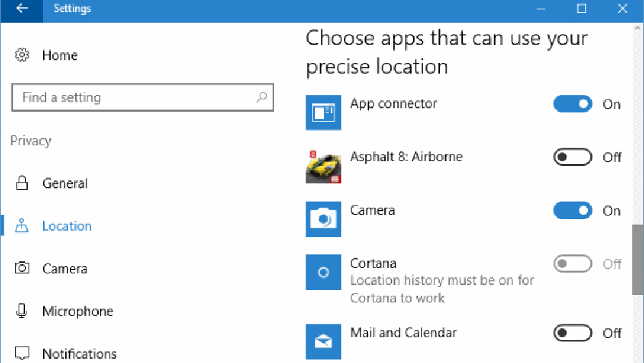Click the Mail and Calendar envelope icon
This screenshot has height=363, width=644.
coord(323,342)
